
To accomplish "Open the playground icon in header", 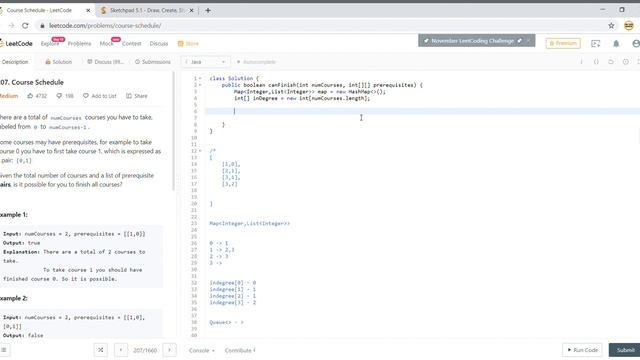I will 596,44.
